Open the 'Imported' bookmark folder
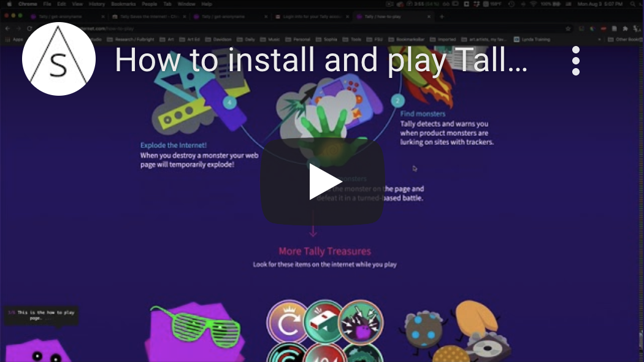 pyautogui.click(x=443, y=39)
